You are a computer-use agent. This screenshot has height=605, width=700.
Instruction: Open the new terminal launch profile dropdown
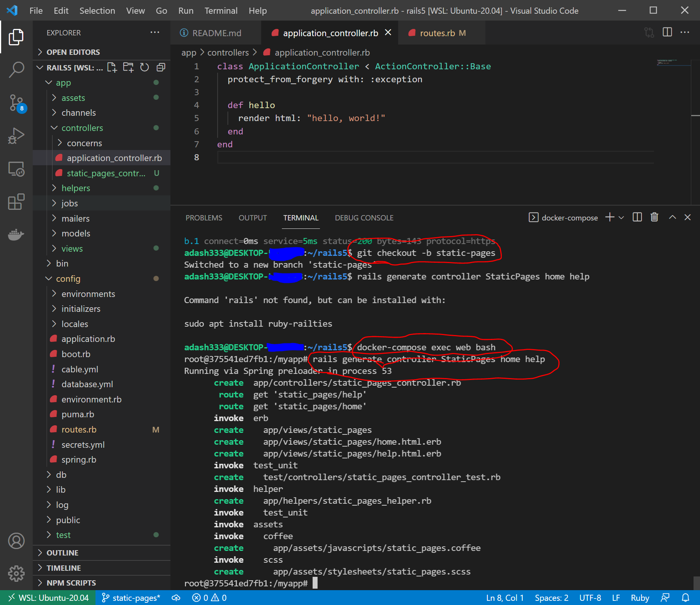(622, 217)
